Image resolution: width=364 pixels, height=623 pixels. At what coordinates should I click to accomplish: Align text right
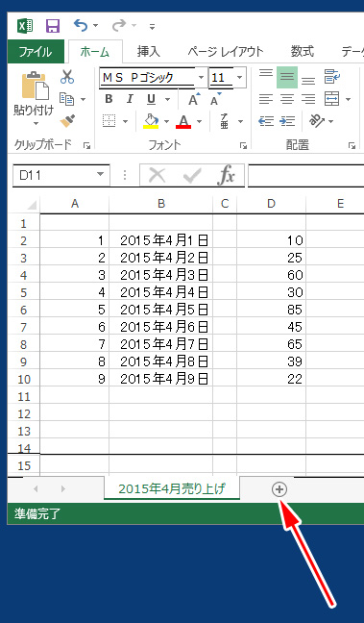click(308, 99)
